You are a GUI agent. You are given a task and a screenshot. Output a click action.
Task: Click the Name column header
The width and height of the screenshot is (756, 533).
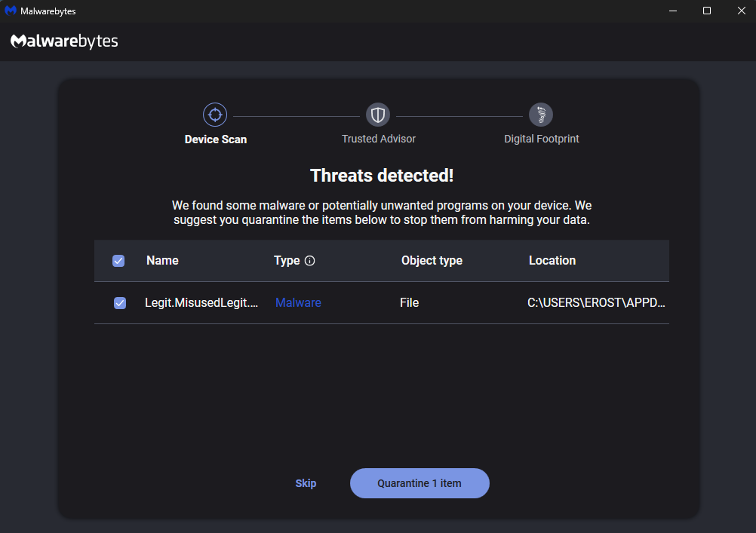click(162, 261)
